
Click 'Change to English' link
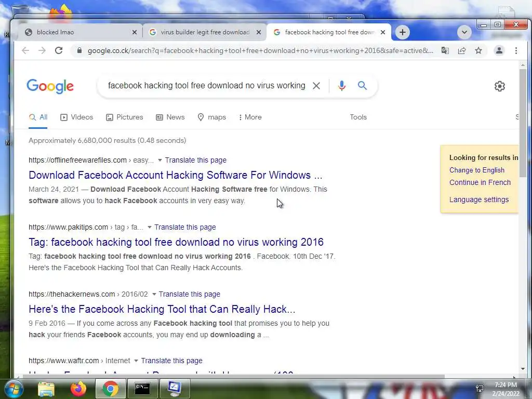click(477, 170)
